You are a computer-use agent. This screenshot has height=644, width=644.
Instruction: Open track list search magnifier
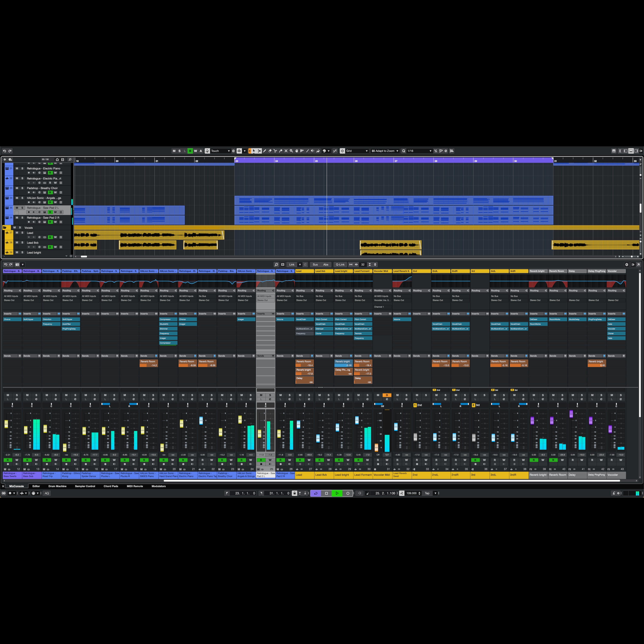[70, 160]
